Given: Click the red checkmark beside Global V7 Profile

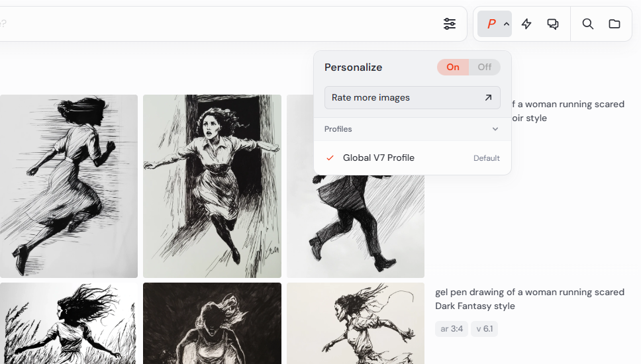Looking at the screenshot, I should coord(330,158).
